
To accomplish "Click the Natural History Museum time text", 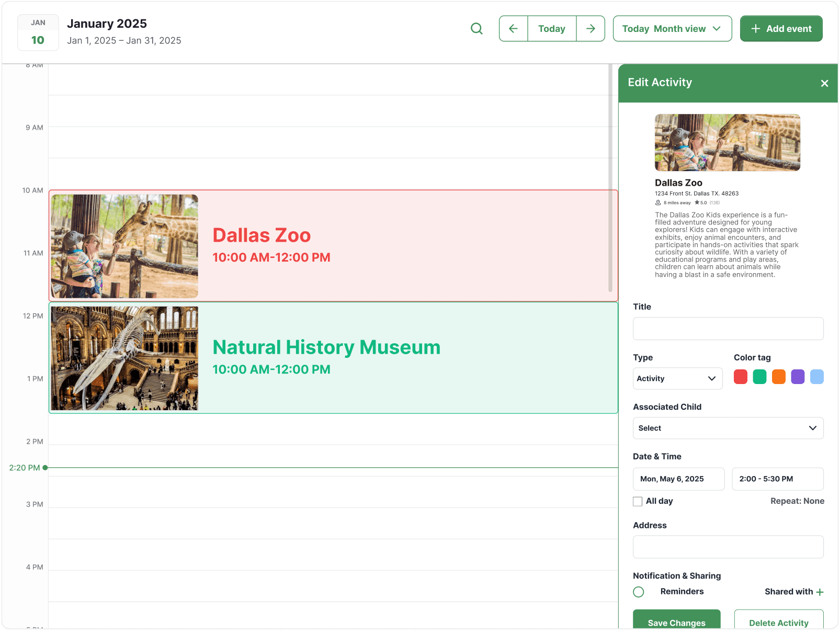I will 271,369.
